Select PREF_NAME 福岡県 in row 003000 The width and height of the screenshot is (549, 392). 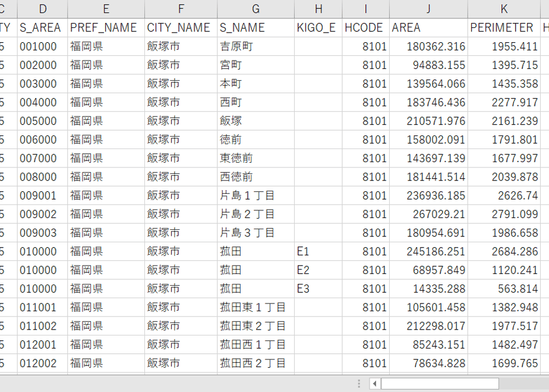click(106, 84)
